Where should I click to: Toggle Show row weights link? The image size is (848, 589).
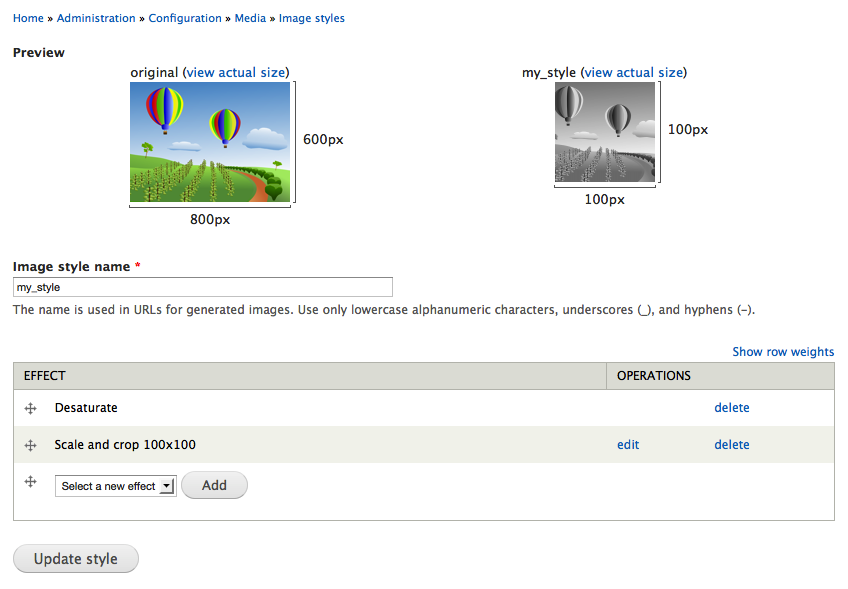(x=783, y=352)
